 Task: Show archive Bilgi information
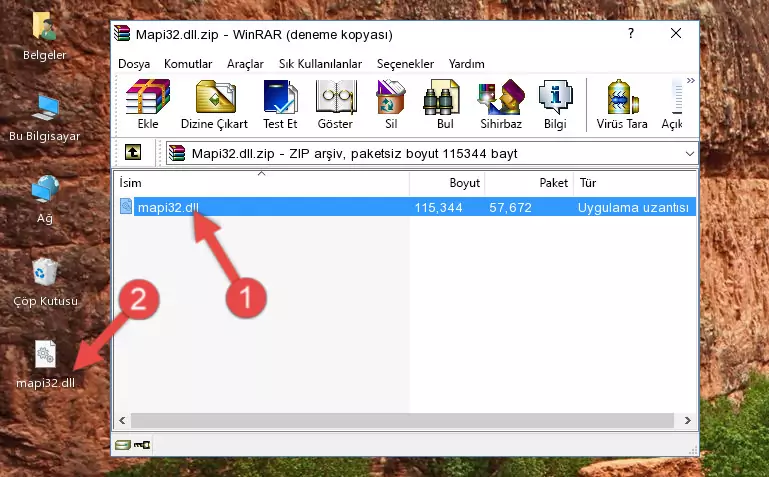coord(555,104)
